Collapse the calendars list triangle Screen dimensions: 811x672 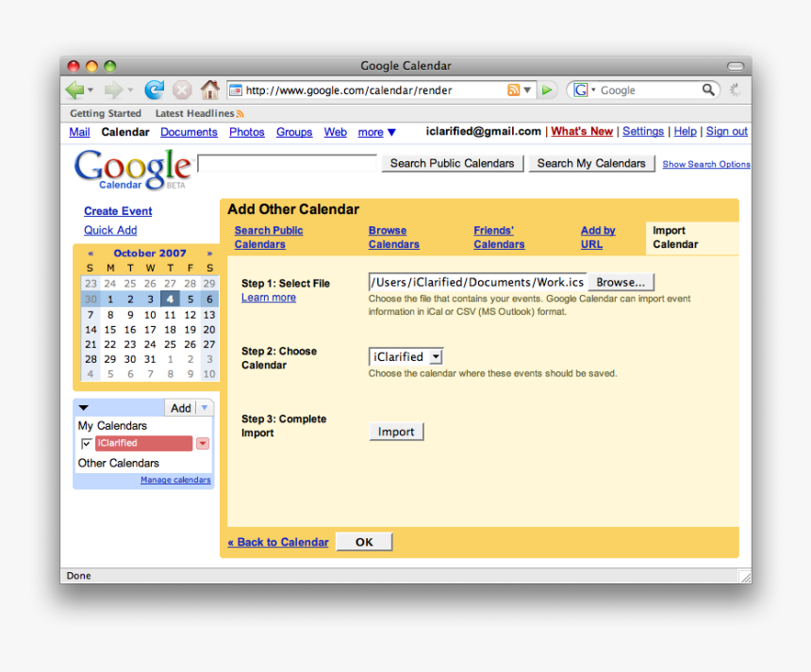tap(83, 408)
